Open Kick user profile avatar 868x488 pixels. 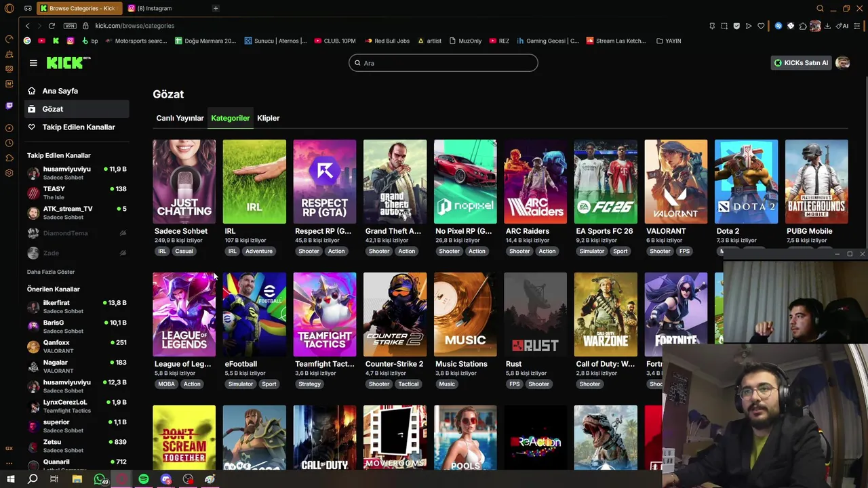[843, 63]
